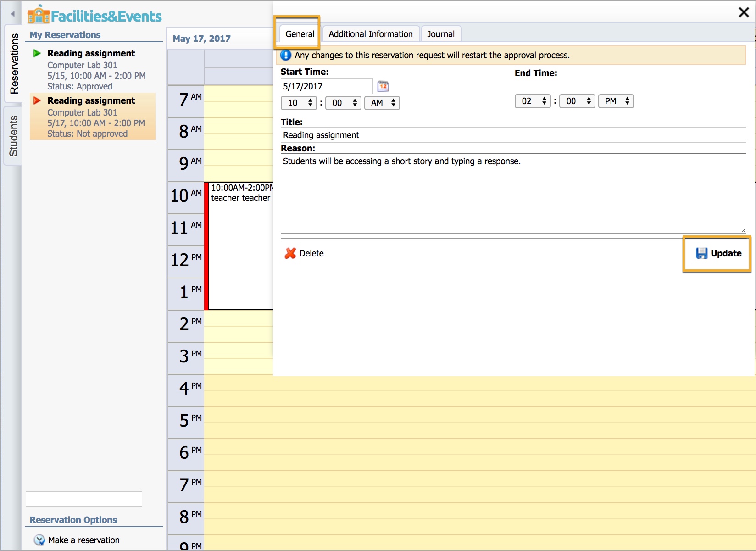
Task: Click the approval process warning message
Action: (432, 55)
